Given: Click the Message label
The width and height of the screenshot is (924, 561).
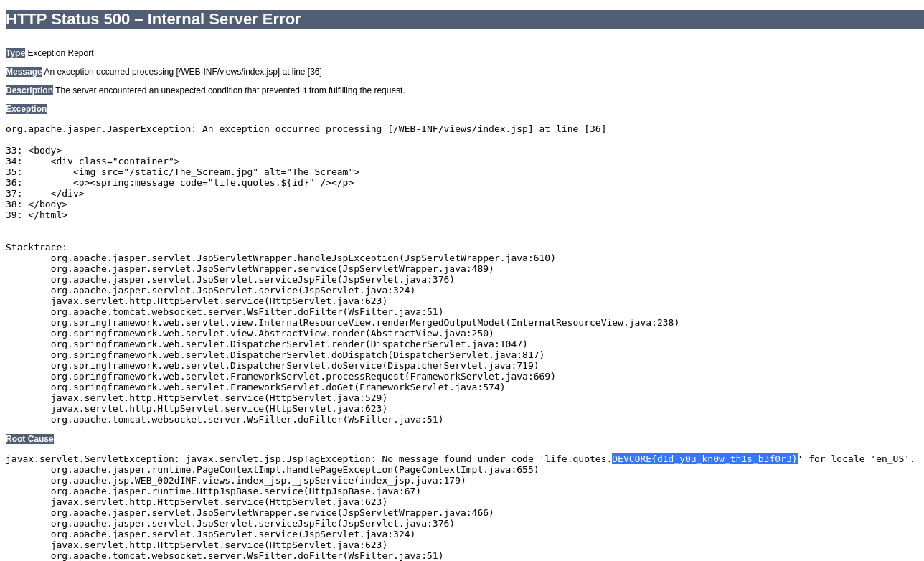Looking at the screenshot, I should 24,72.
